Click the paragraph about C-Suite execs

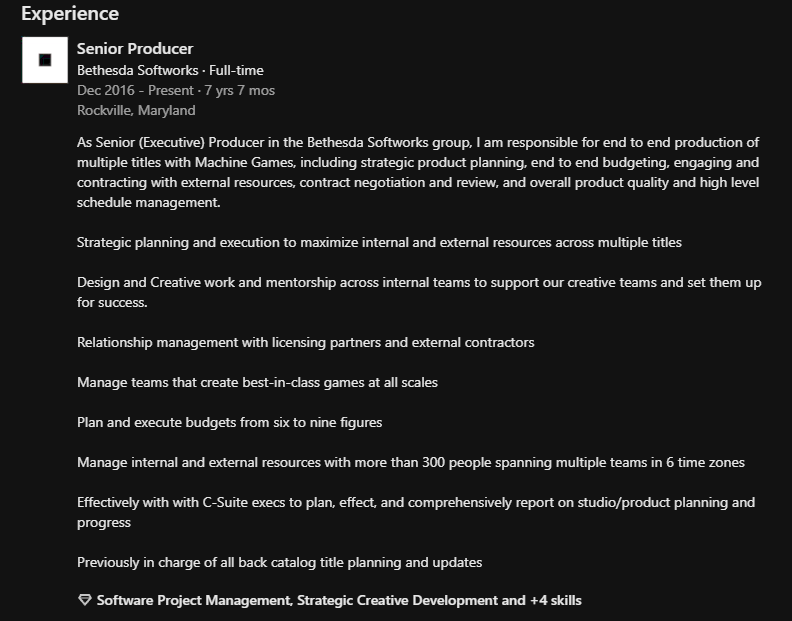(x=415, y=512)
